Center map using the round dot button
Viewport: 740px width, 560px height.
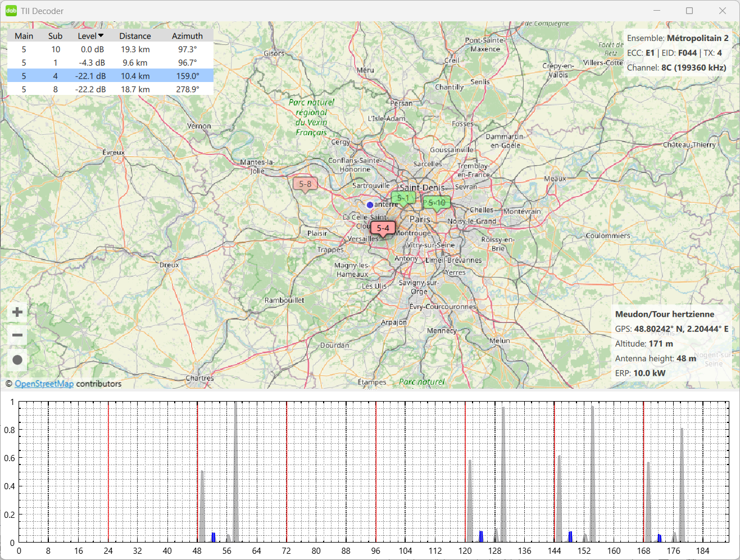coord(17,360)
